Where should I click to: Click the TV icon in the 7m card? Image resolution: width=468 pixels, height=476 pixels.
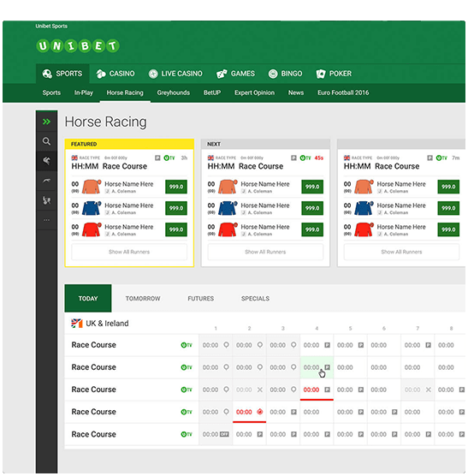(x=441, y=158)
